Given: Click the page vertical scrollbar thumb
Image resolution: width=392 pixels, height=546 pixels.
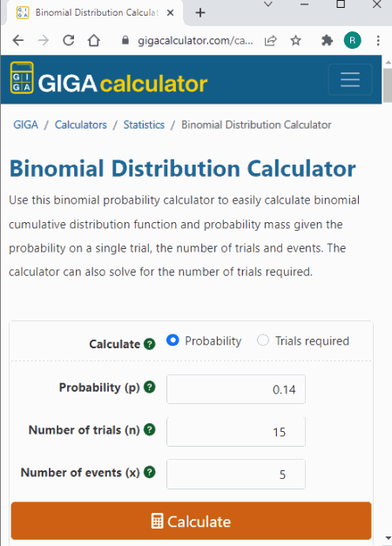Looking at the screenshot, I should point(387,85).
